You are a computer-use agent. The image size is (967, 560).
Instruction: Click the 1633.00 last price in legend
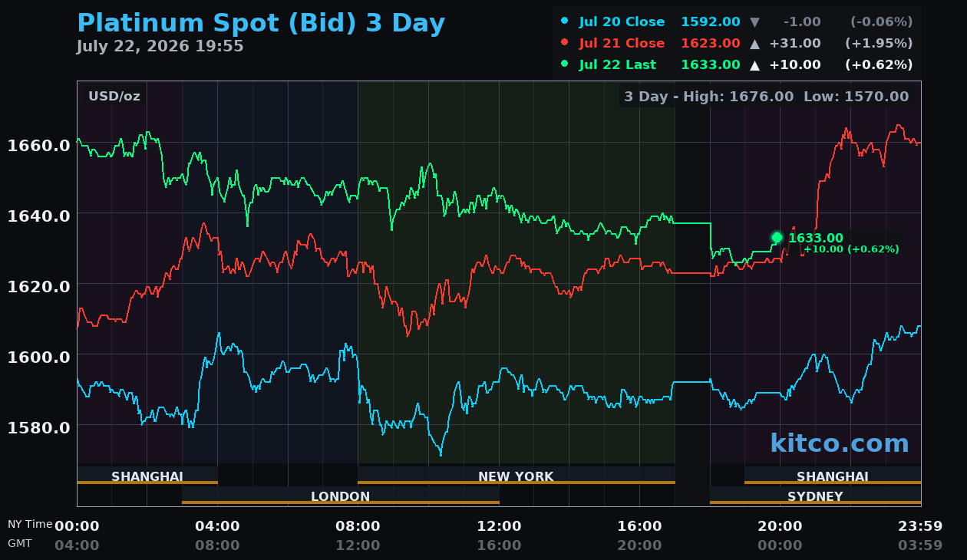(711, 65)
